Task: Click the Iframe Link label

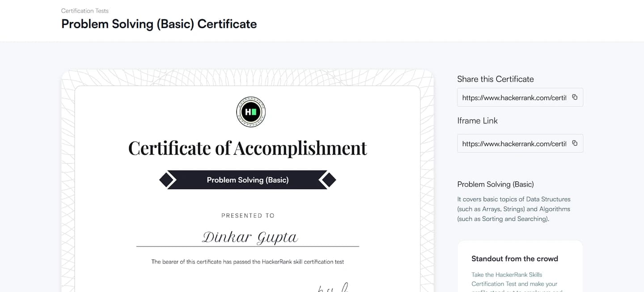Action: click(477, 121)
